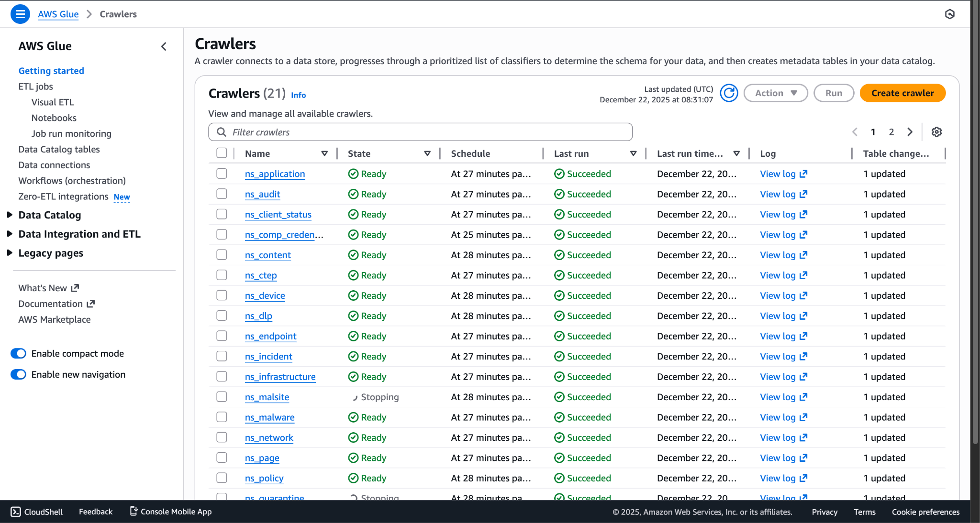Open Console Mobile App icon
This screenshot has height=523, width=980.
(x=134, y=511)
